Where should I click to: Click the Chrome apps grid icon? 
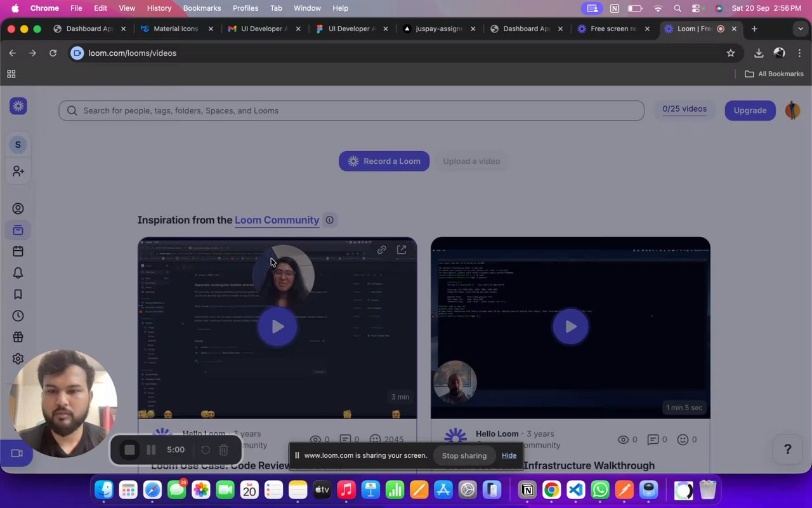pos(11,74)
